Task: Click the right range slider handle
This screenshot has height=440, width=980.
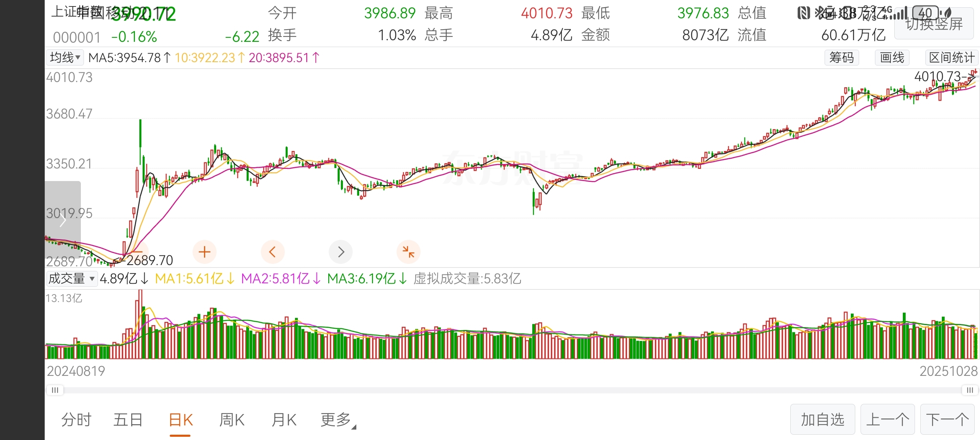Action: [969, 390]
